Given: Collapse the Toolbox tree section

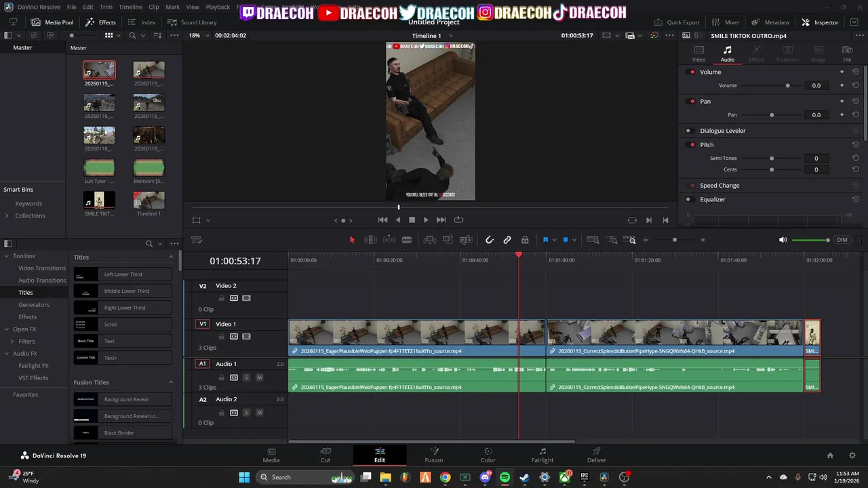Looking at the screenshot, I should point(7,256).
